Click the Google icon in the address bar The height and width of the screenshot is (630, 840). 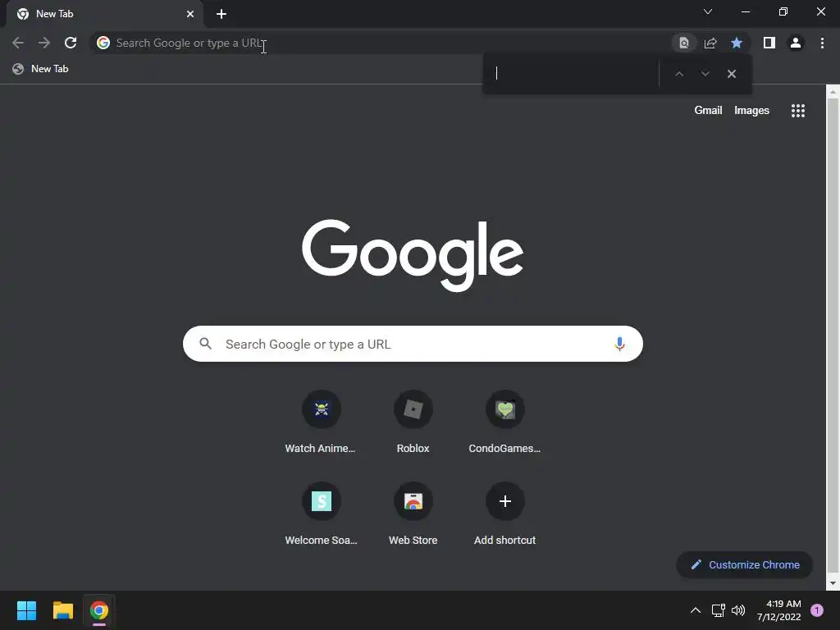[103, 43]
